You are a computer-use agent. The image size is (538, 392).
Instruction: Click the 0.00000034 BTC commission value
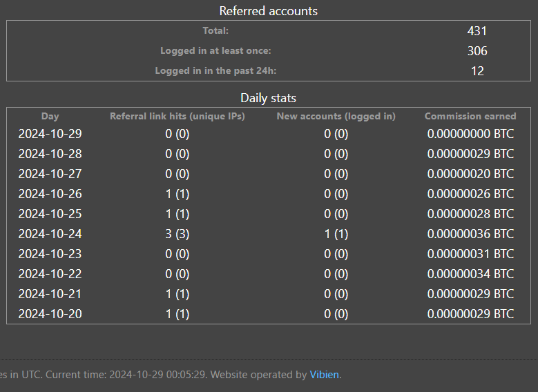[x=470, y=274]
